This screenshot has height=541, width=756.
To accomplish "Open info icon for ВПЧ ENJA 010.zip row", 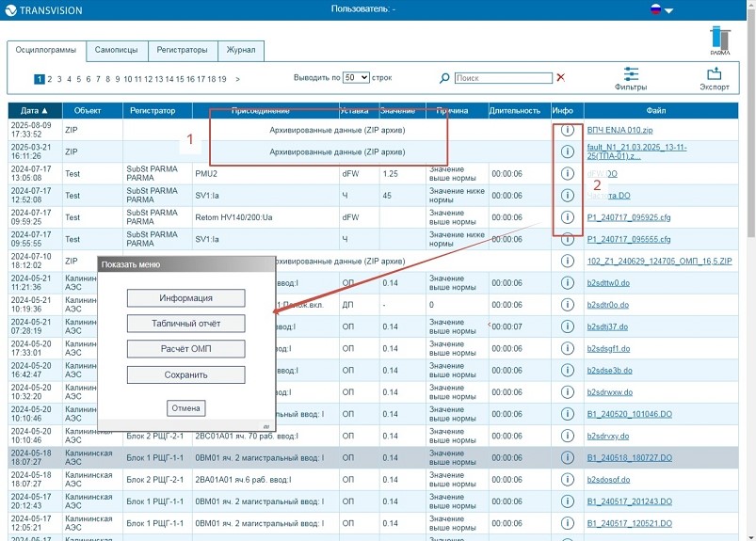I will click(x=568, y=130).
